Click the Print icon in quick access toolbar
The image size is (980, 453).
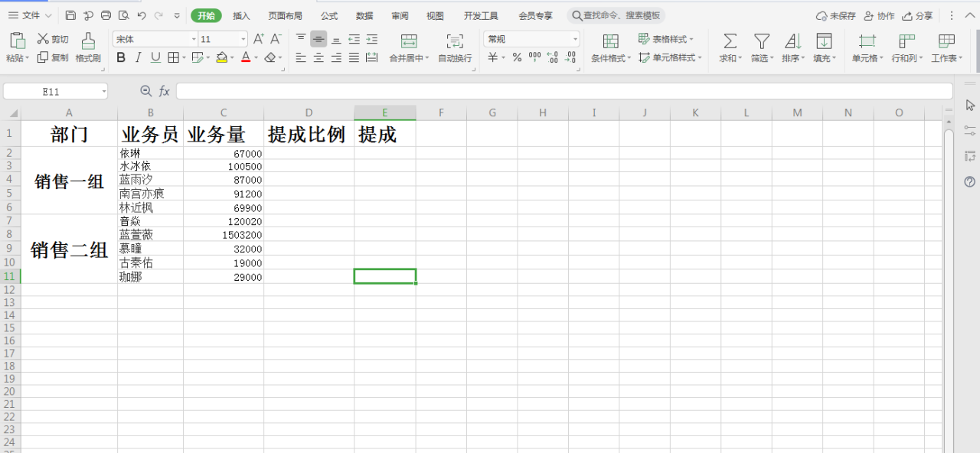(x=106, y=15)
